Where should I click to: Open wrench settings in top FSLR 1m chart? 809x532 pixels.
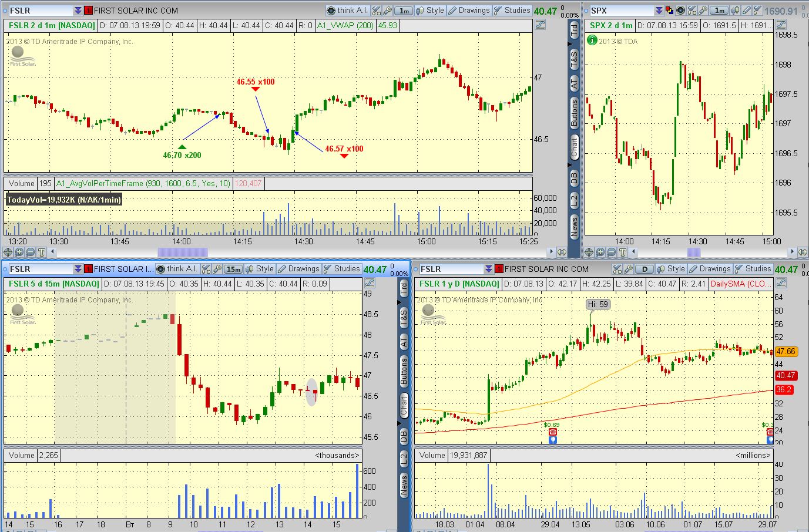[388, 11]
